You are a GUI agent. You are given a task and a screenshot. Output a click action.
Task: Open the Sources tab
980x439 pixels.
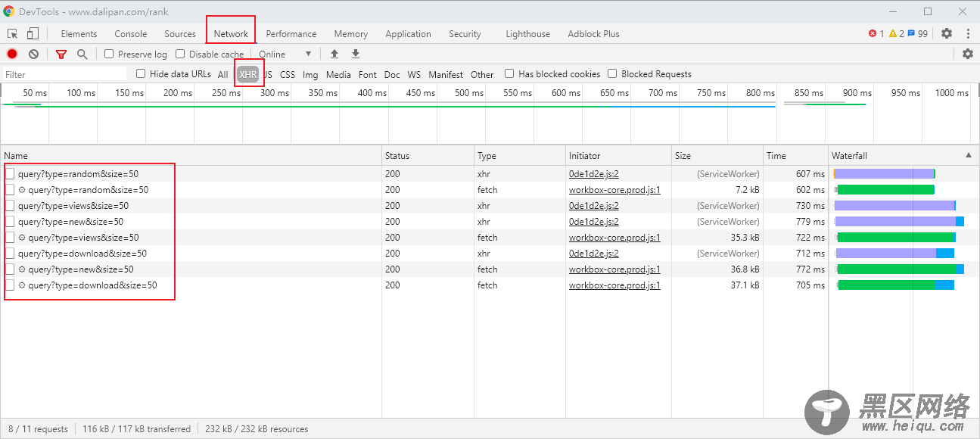click(x=180, y=33)
